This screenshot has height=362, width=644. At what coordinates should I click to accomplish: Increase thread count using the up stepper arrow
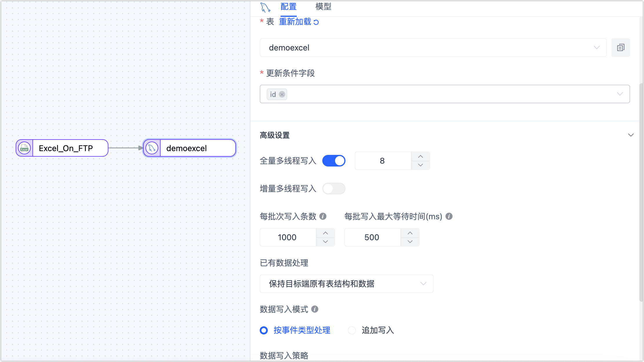pos(421,157)
